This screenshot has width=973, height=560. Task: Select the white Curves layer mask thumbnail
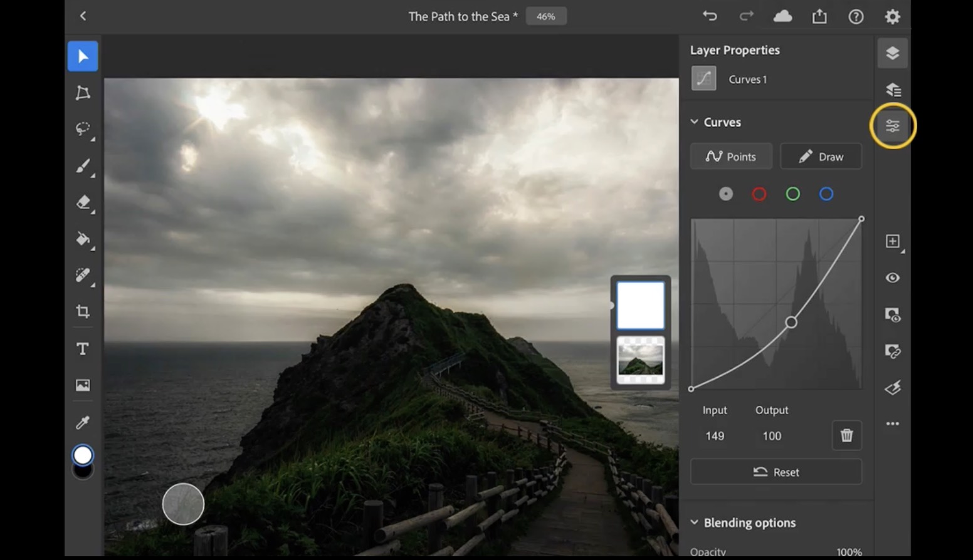point(640,305)
